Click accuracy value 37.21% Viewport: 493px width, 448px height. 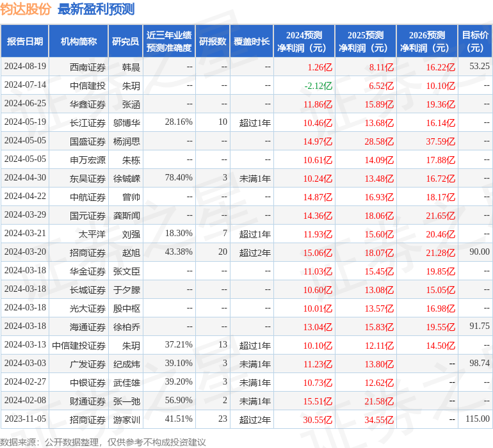click(179, 344)
